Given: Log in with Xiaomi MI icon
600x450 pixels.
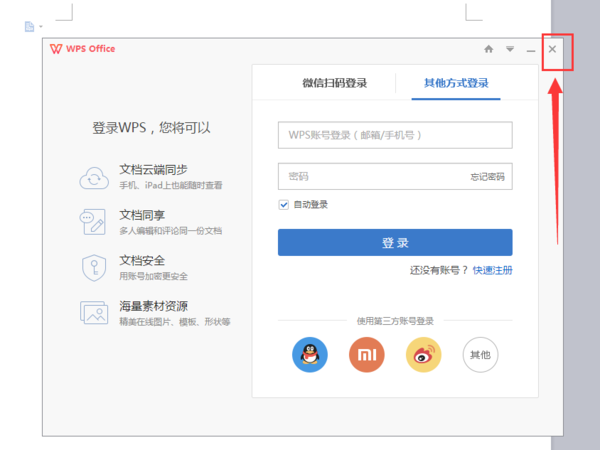Looking at the screenshot, I should click(x=367, y=355).
